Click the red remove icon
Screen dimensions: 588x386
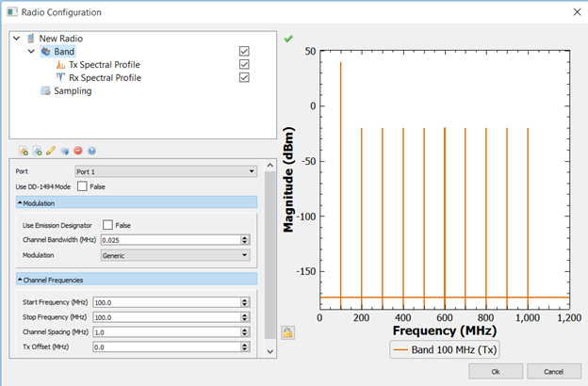pyautogui.click(x=78, y=151)
